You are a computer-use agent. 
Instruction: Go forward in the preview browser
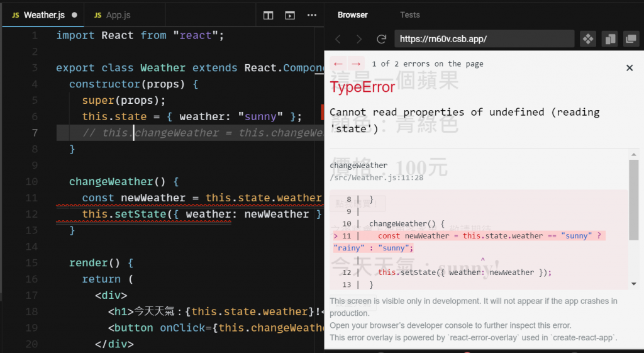tap(359, 39)
